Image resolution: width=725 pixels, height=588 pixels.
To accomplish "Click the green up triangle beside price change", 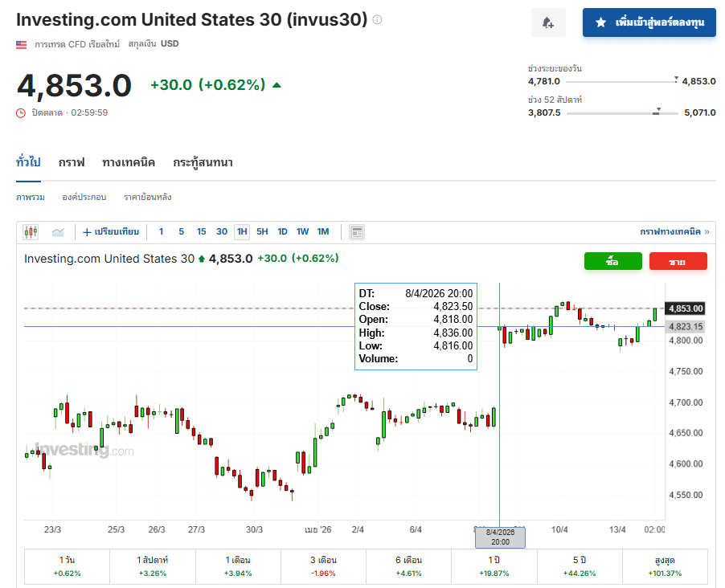I will [x=276, y=85].
